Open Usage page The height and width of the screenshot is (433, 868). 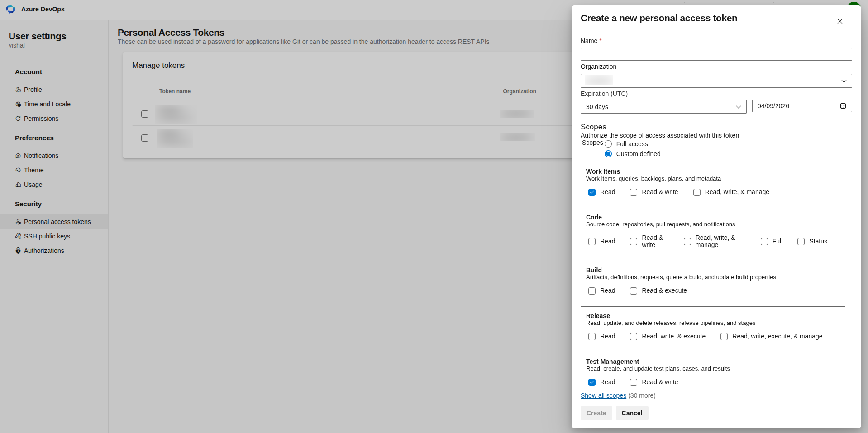coord(54,185)
